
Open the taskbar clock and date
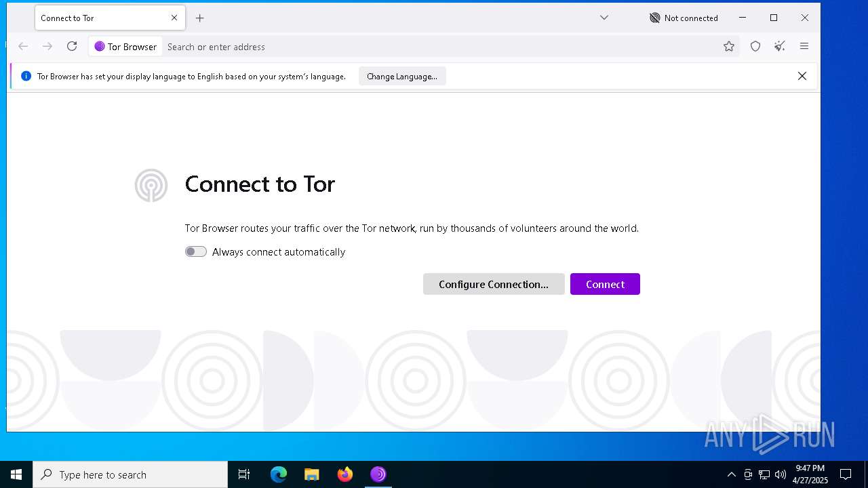click(x=810, y=474)
